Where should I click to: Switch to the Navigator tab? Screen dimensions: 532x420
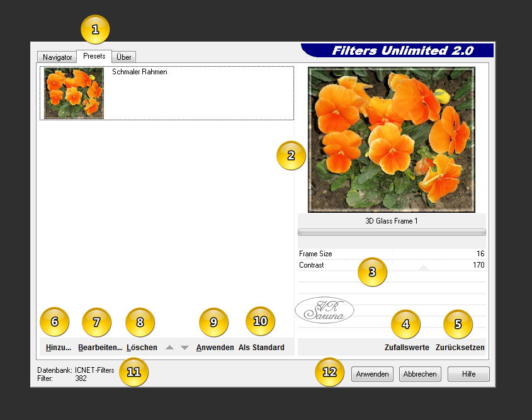pos(57,57)
